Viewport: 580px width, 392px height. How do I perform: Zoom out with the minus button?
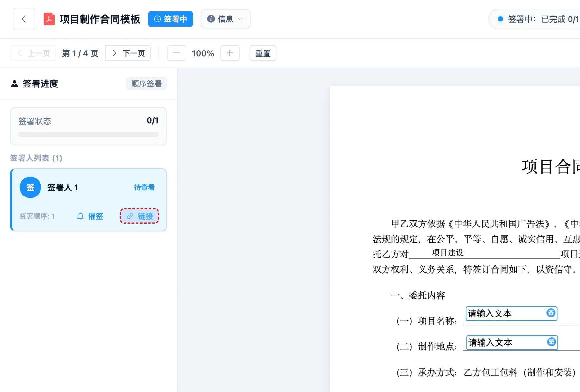[176, 53]
